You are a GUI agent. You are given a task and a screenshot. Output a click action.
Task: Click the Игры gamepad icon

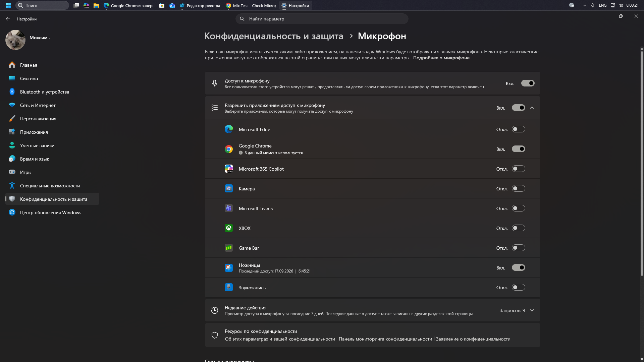[x=12, y=172]
